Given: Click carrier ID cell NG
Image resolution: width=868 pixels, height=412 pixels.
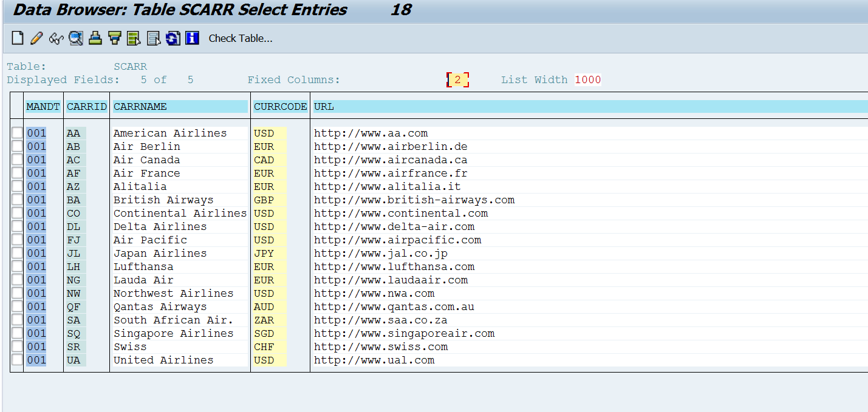Looking at the screenshot, I should pos(76,280).
